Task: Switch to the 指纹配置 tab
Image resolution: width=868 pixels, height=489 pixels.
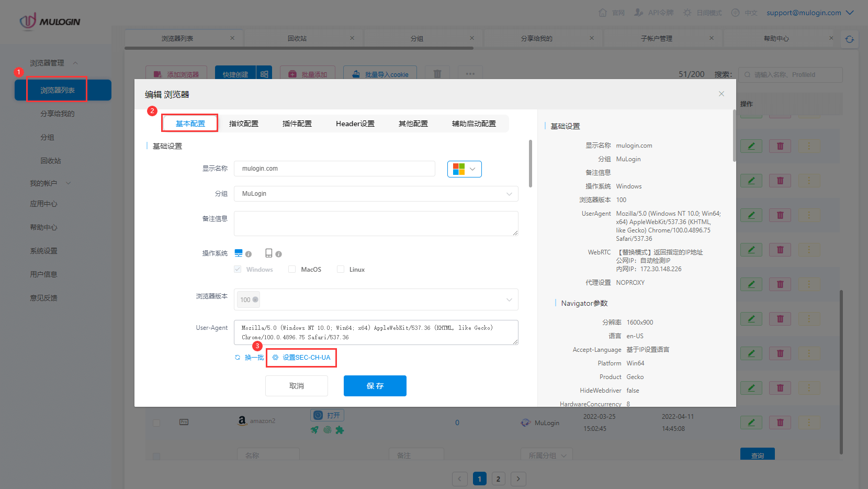Action: click(244, 123)
